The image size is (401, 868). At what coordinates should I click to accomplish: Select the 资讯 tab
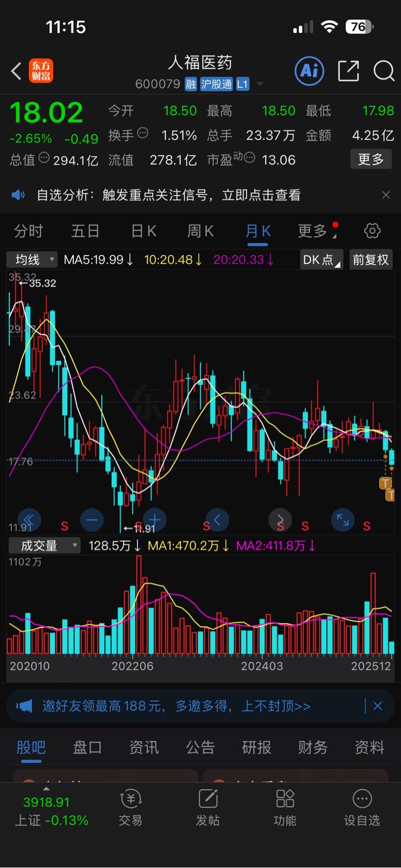(144, 747)
